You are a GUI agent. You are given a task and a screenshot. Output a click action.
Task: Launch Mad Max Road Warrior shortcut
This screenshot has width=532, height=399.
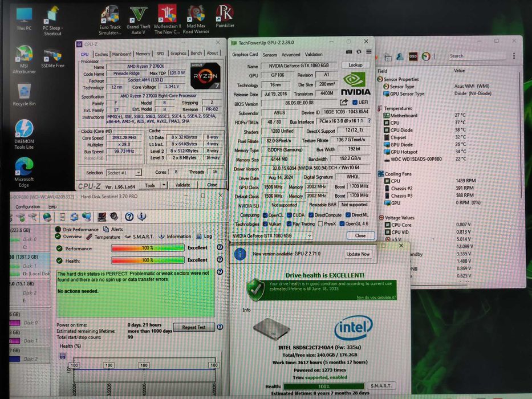[x=196, y=20]
